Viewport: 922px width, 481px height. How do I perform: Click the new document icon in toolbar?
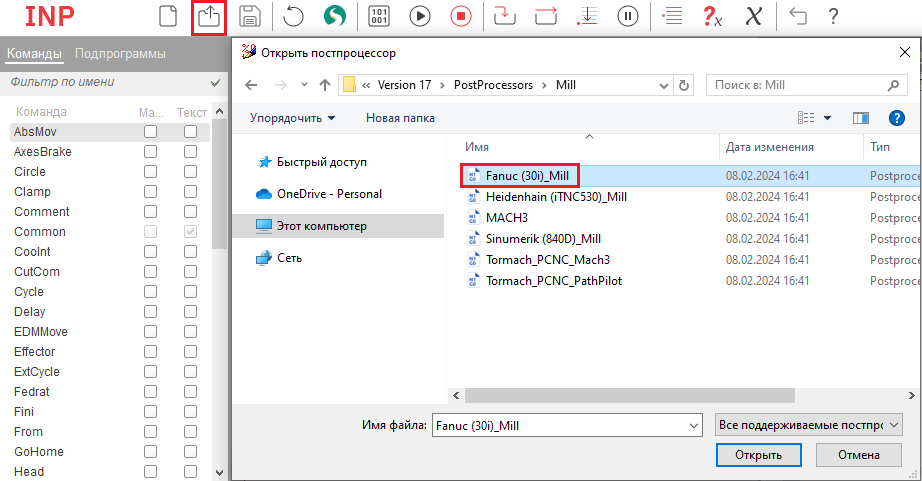coord(168,16)
